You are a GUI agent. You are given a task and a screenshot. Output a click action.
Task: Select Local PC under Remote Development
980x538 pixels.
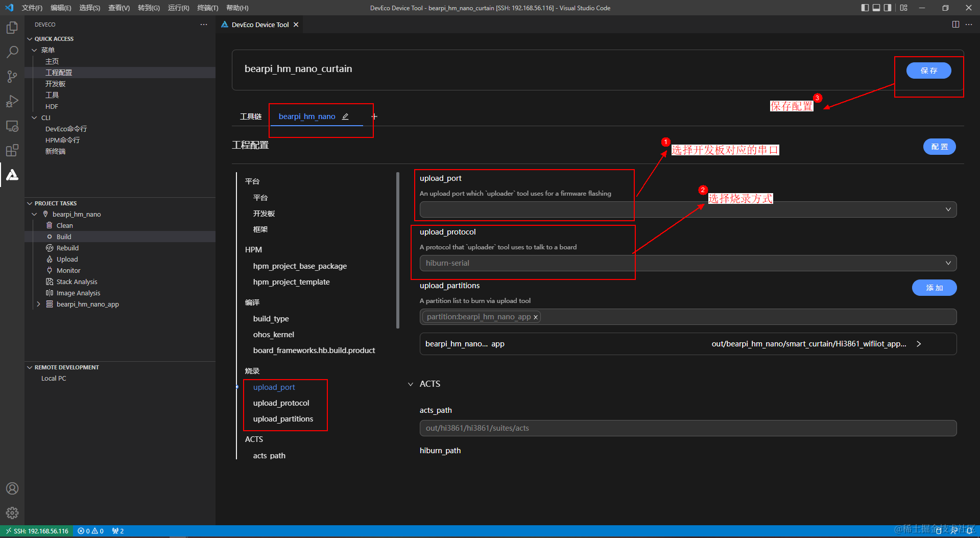(x=54, y=379)
